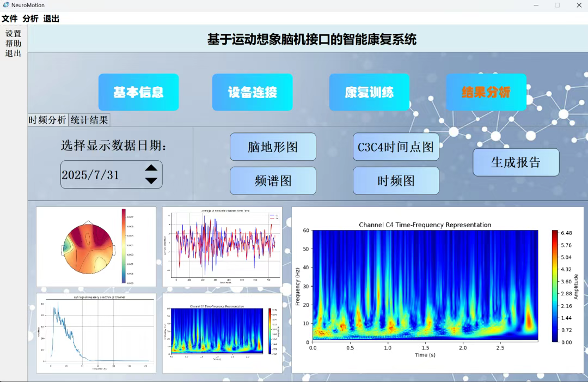Show the 脑地形图 view
The width and height of the screenshot is (588, 382).
click(272, 147)
